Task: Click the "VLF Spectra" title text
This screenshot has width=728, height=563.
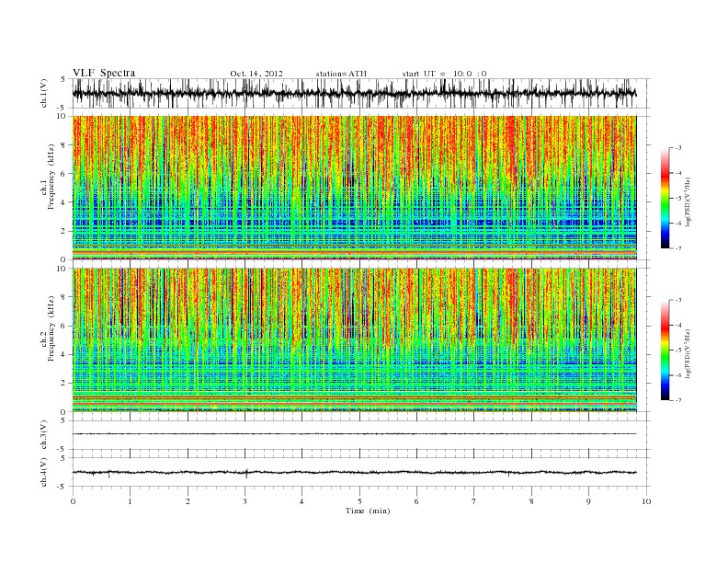Action: coord(104,73)
